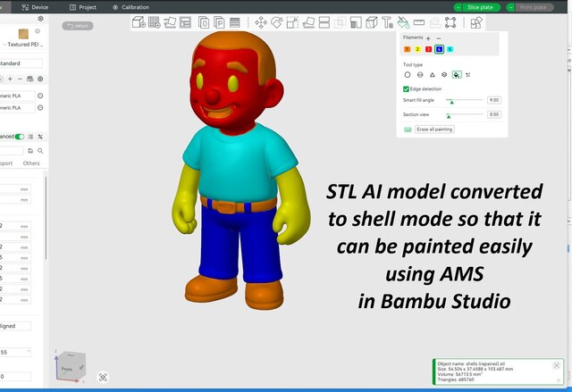
Task: Click the Slice plate button
Action: point(481,7)
